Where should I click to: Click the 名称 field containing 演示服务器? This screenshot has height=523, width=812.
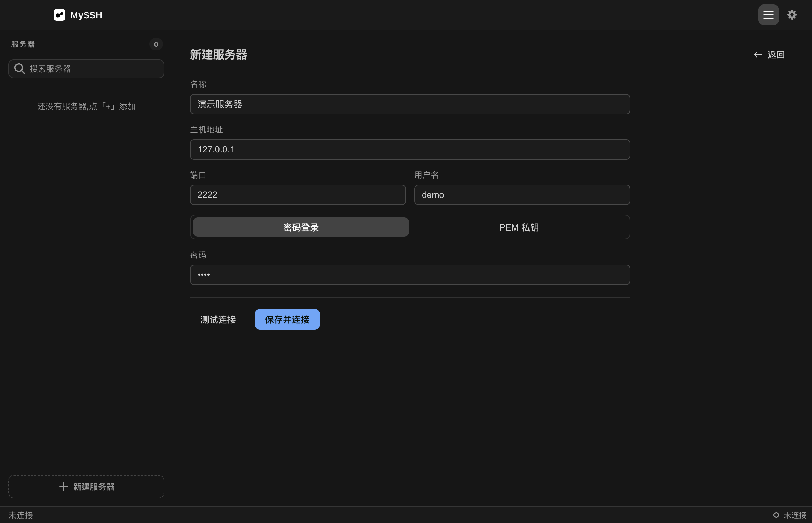[410, 104]
